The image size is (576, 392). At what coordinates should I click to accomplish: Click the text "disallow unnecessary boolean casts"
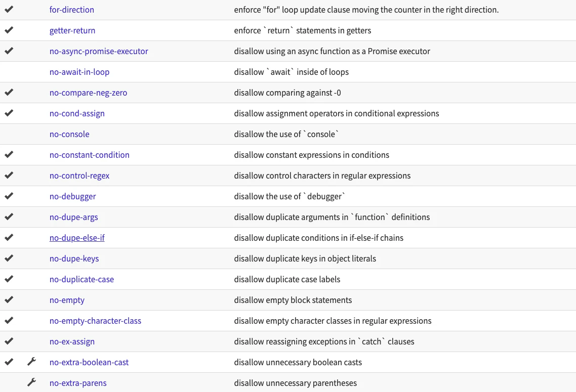[x=298, y=362]
